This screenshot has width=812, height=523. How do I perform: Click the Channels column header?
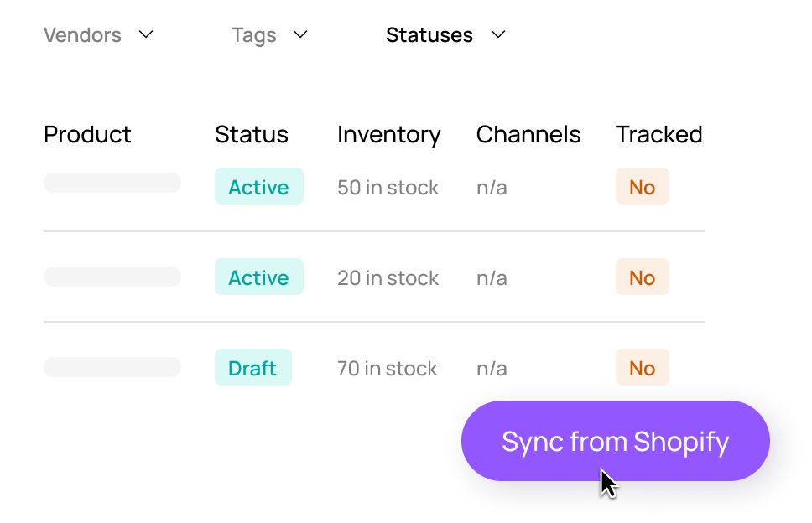tap(528, 134)
